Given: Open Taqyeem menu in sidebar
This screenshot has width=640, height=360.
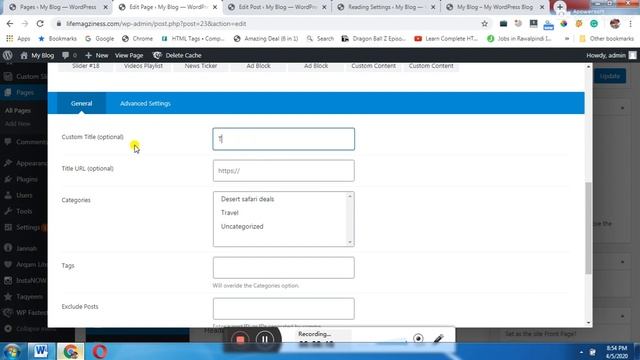Looking at the screenshot, I should click(x=24, y=297).
